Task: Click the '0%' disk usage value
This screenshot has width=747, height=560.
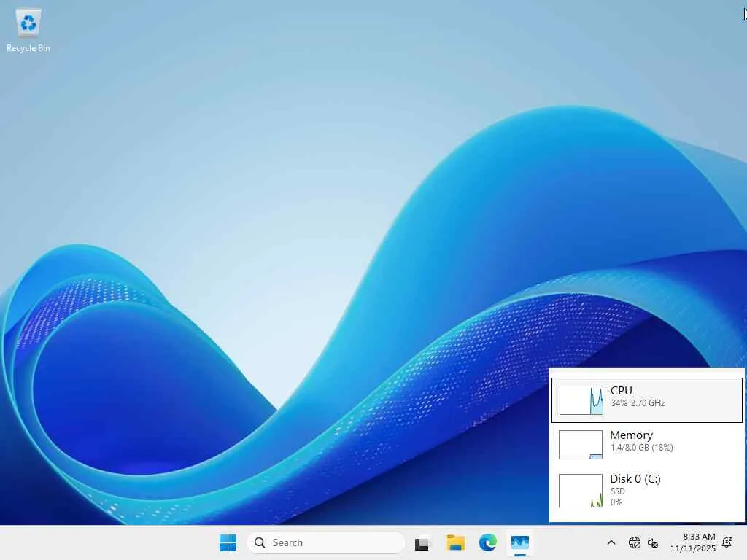Action: (x=616, y=502)
